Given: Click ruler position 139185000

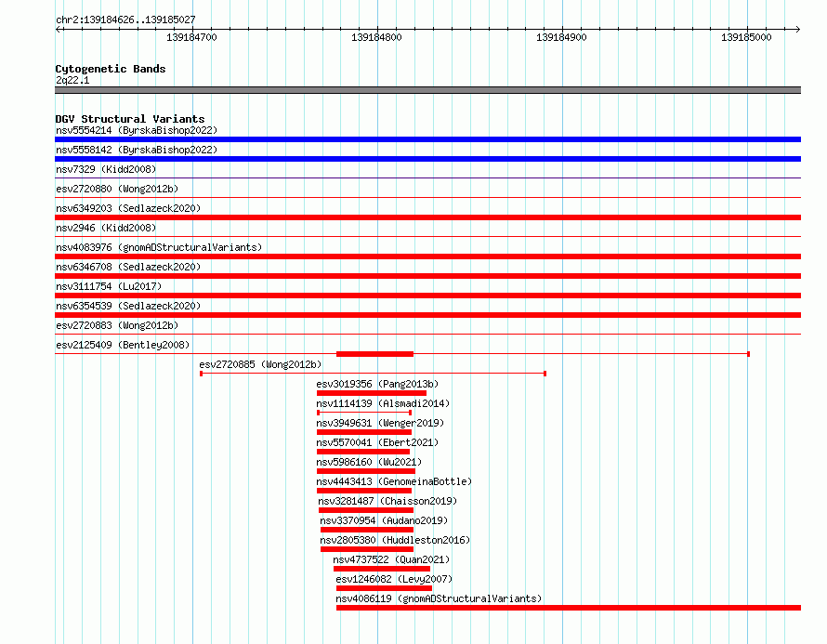Looking at the screenshot, I should click(746, 37).
